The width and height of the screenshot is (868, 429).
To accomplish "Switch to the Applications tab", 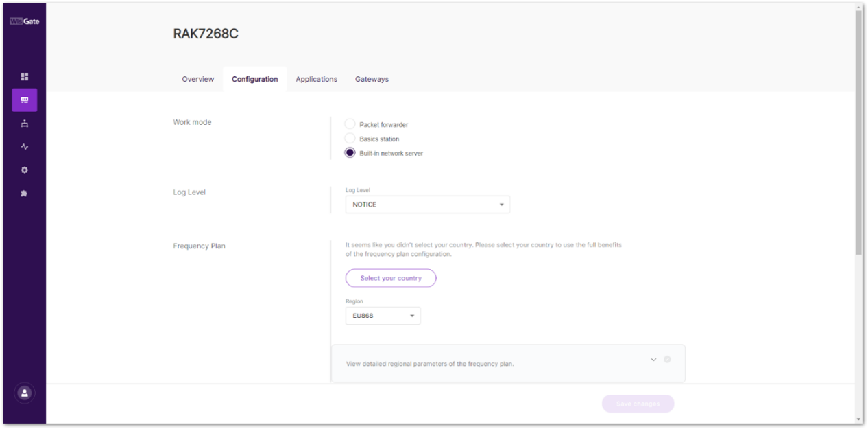I will 316,79.
